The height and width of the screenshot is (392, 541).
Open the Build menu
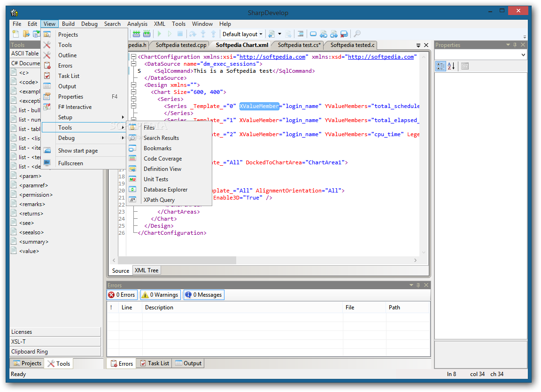(68, 24)
